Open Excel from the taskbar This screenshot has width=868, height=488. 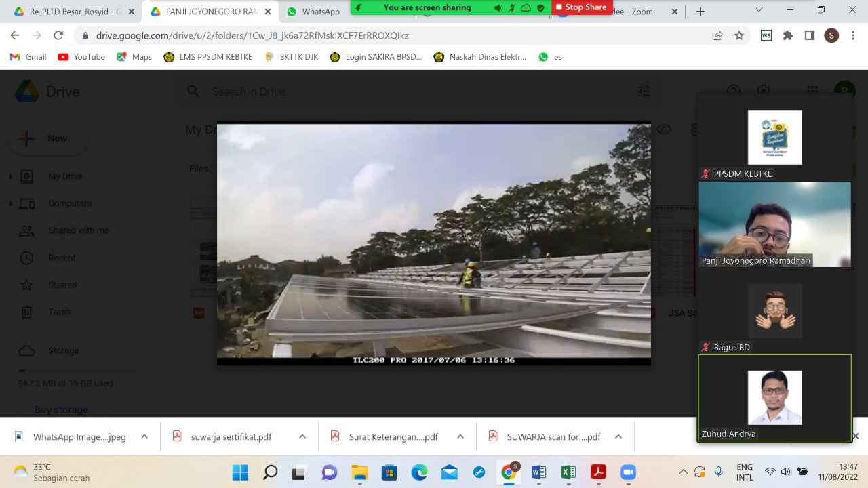coord(568,472)
